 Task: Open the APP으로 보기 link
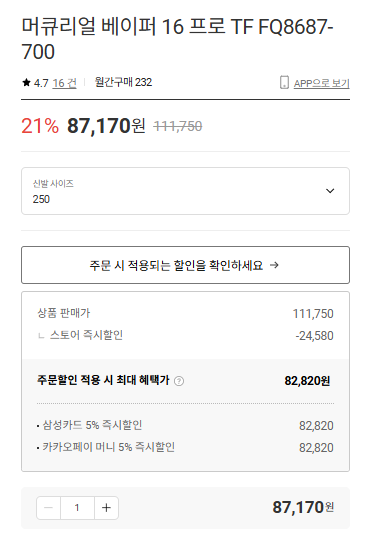321,83
